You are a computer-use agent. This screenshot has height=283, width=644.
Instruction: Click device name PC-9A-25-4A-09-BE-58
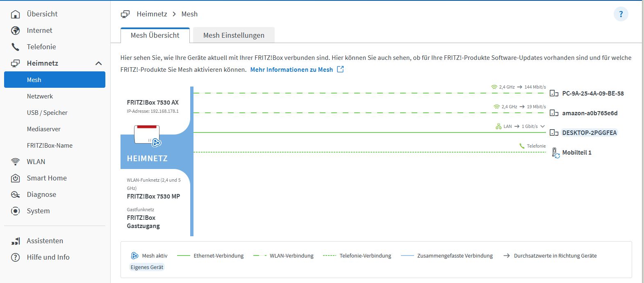(x=593, y=94)
